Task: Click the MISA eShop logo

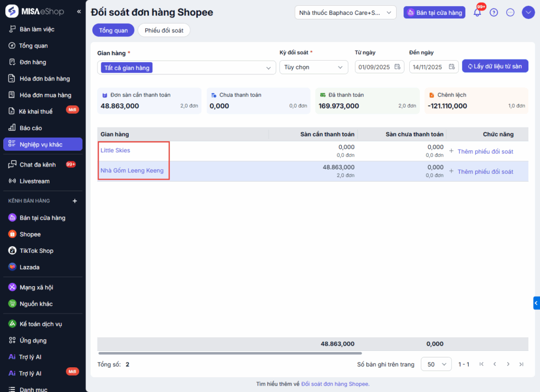Action: point(35,12)
